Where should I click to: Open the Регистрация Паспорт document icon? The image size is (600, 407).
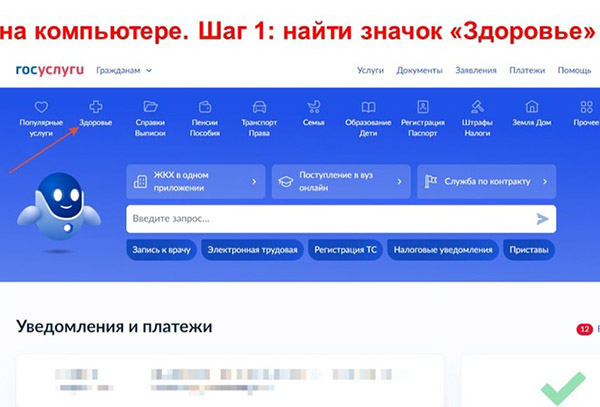tap(423, 107)
